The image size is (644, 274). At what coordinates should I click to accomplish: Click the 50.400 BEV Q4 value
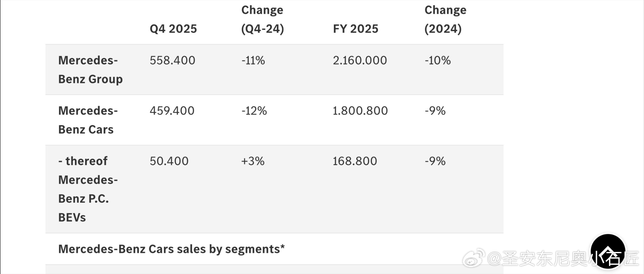[169, 161]
